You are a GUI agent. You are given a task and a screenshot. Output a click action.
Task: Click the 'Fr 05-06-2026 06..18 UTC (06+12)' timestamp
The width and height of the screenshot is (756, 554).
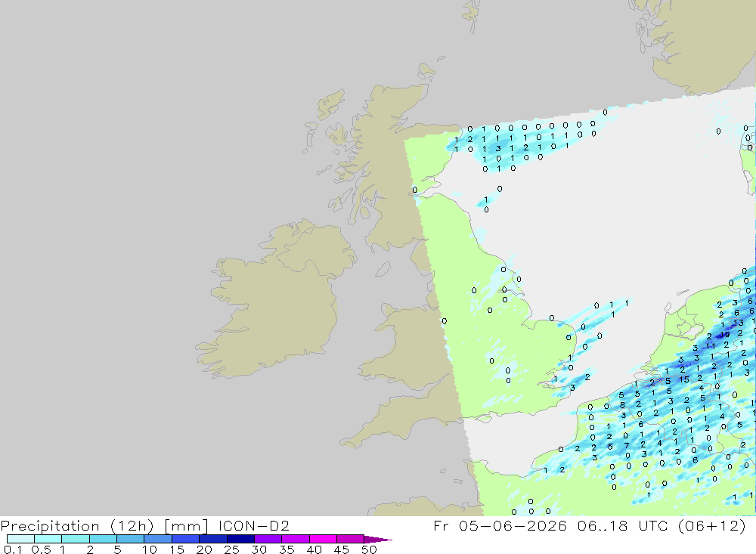[x=589, y=525]
